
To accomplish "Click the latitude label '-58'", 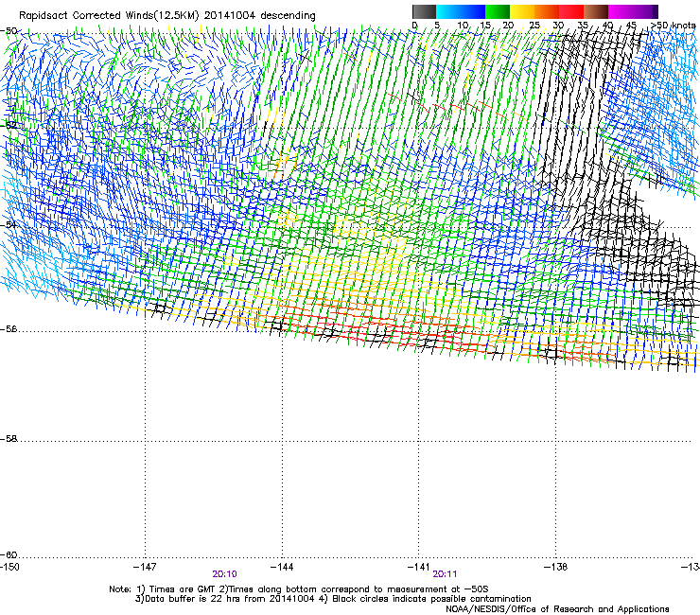I will [9, 439].
